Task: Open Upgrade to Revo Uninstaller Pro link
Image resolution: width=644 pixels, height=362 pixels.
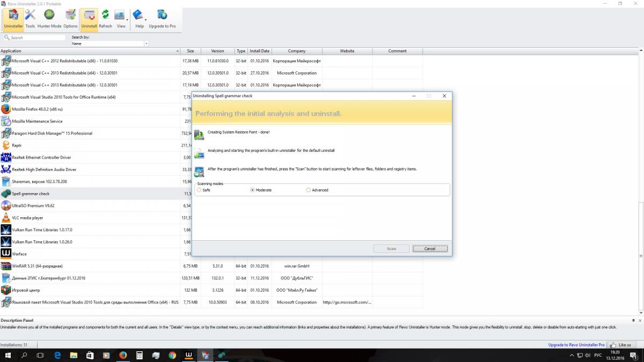Action: pyautogui.click(x=576, y=345)
